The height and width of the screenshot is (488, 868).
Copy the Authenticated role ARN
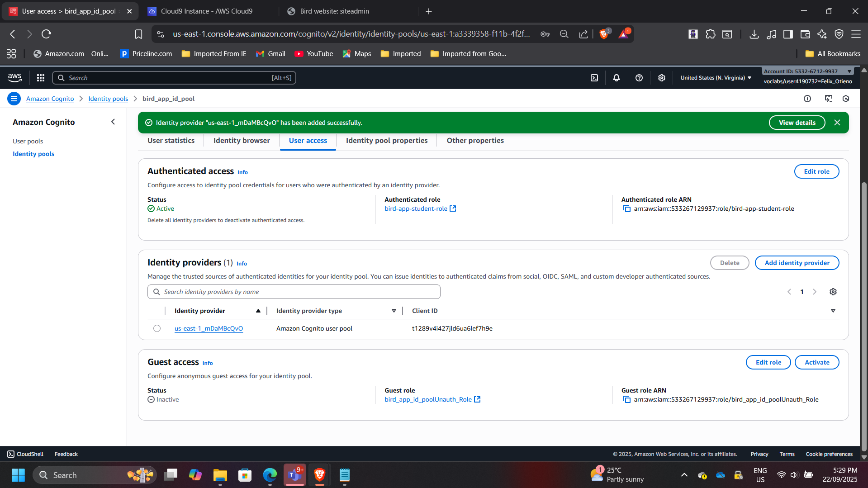pyautogui.click(x=626, y=208)
